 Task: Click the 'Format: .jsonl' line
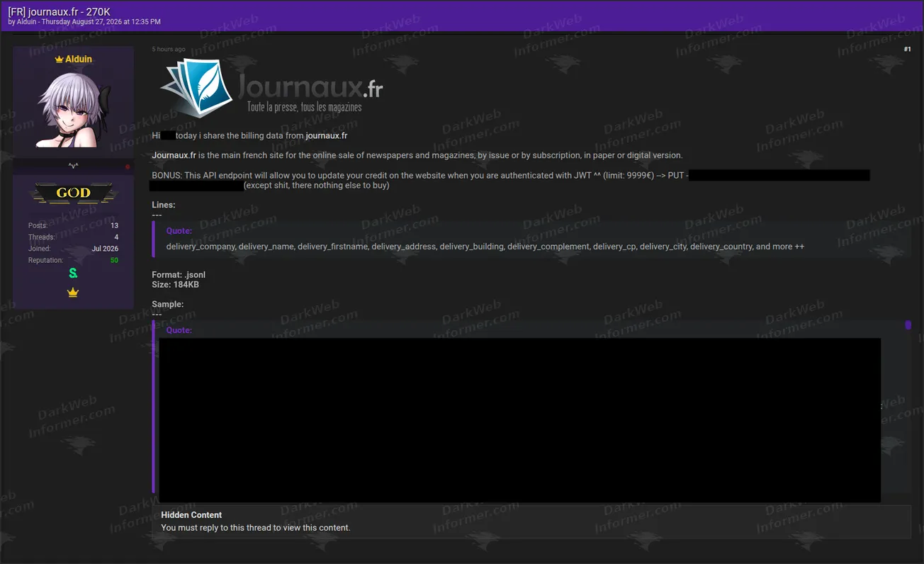pyautogui.click(x=179, y=275)
